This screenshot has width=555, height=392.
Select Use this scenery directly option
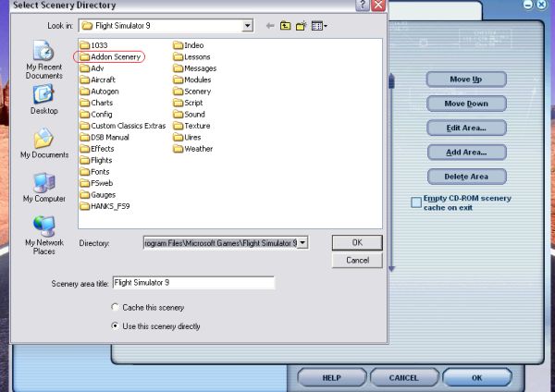click(x=115, y=325)
